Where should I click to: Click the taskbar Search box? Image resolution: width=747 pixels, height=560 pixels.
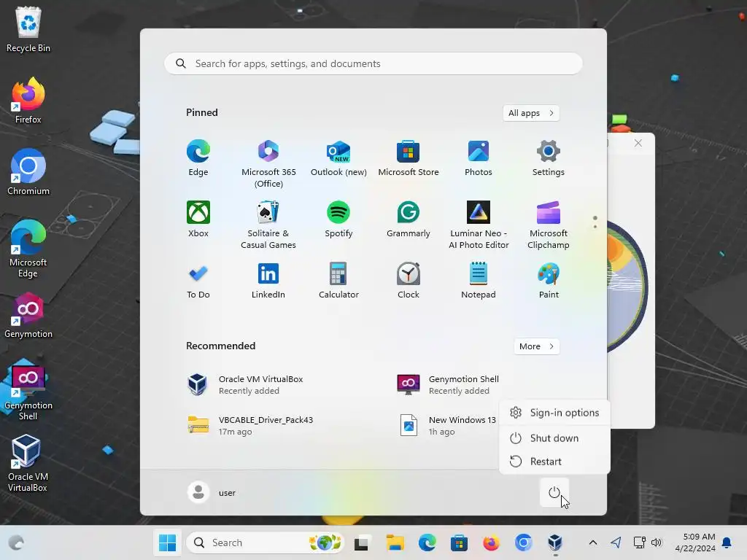265,542
